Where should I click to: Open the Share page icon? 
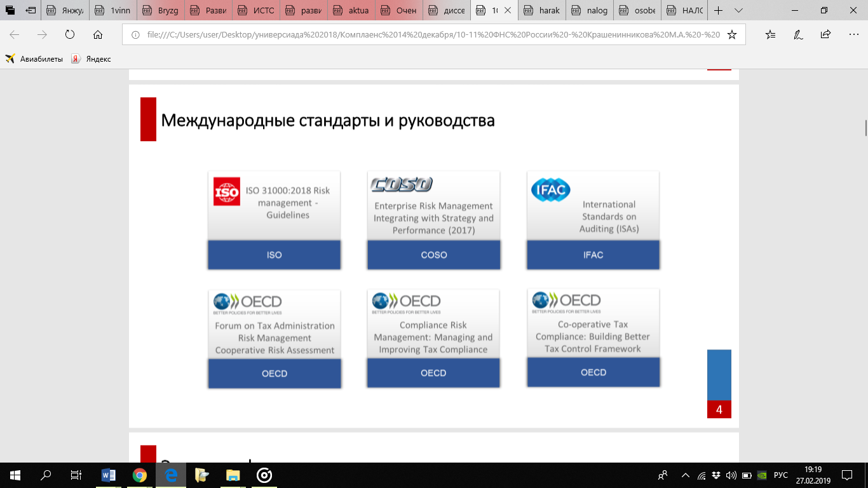[x=825, y=35]
